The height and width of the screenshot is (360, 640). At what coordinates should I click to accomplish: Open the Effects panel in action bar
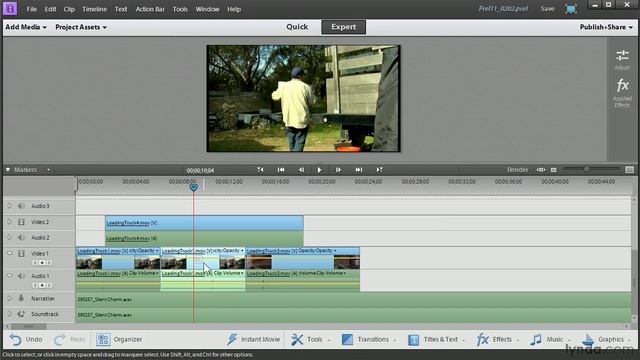tap(497, 339)
